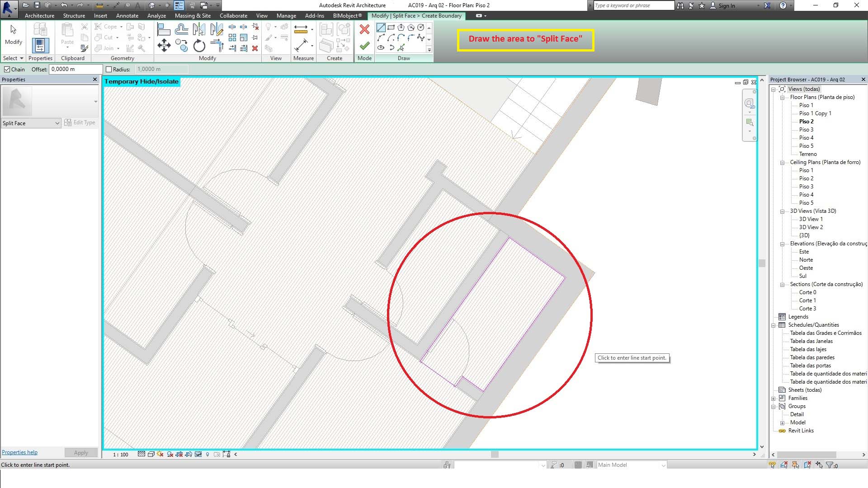Open the Annotate ribbon tab

pyautogui.click(x=127, y=15)
